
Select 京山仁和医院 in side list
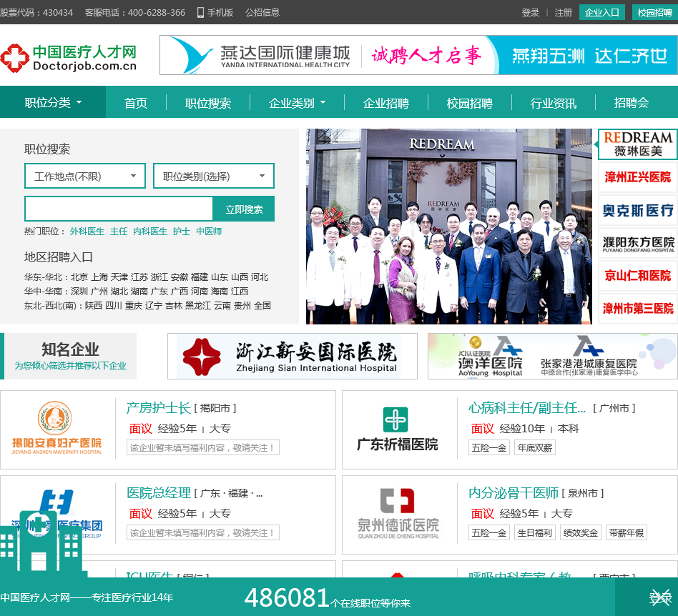pos(638,276)
